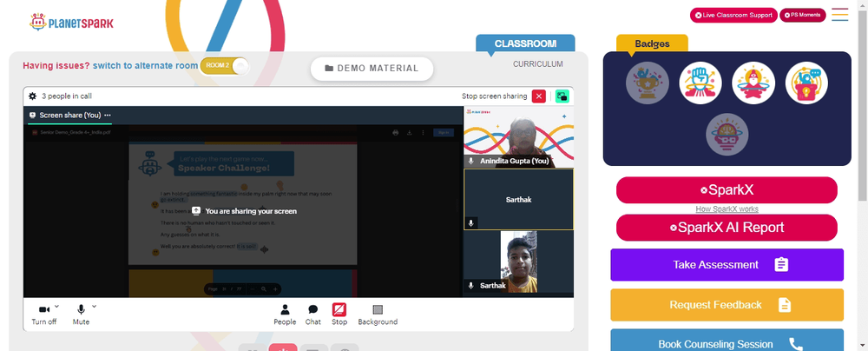Click download icon in shared PDF toolbar
Image resolution: width=868 pixels, height=351 pixels.
coord(409,133)
